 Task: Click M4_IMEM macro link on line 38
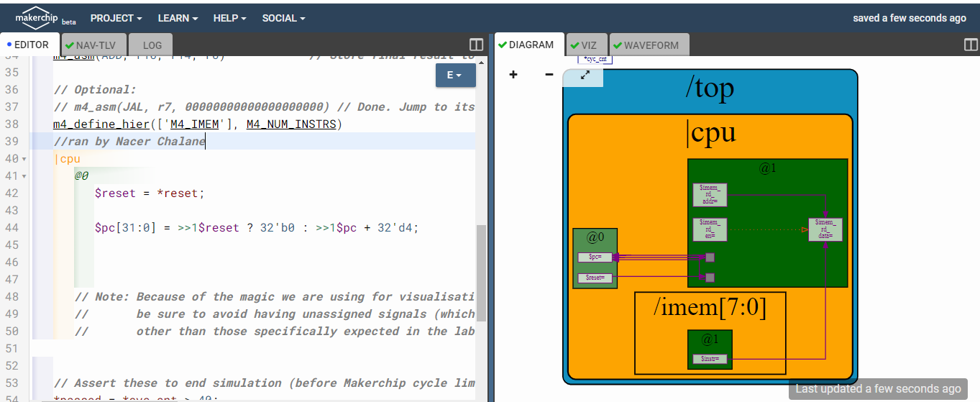coord(196,124)
